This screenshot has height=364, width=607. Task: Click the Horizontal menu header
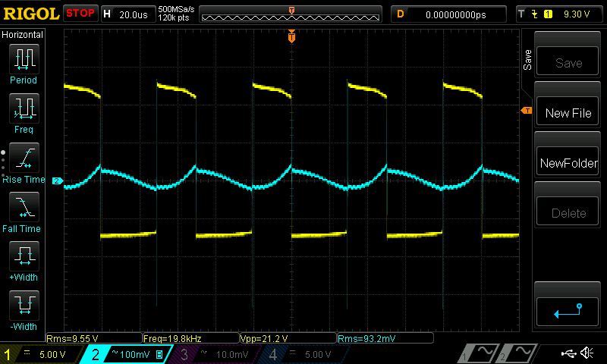(23, 34)
